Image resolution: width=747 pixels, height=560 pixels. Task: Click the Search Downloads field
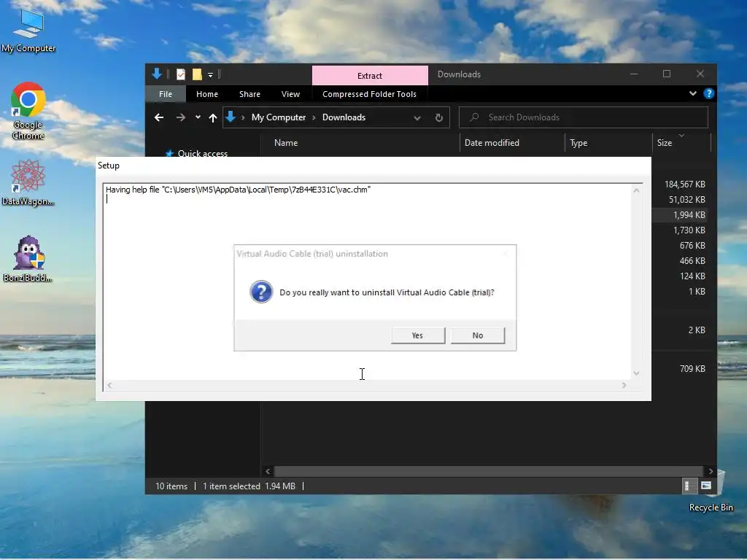pos(583,117)
